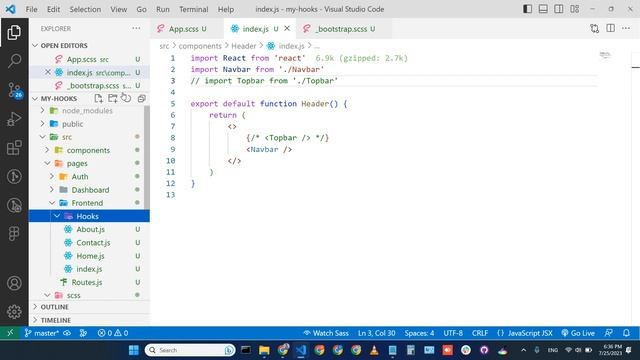Image resolution: width=640 pixels, height=360 pixels.
Task: Expand the Auth folder
Action: [x=52, y=176]
